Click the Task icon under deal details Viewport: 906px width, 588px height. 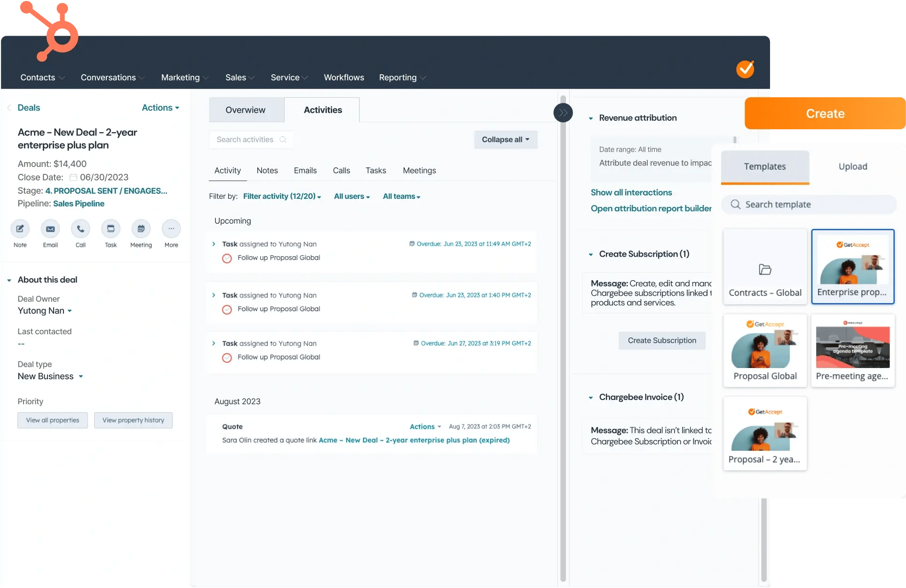(x=111, y=229)
